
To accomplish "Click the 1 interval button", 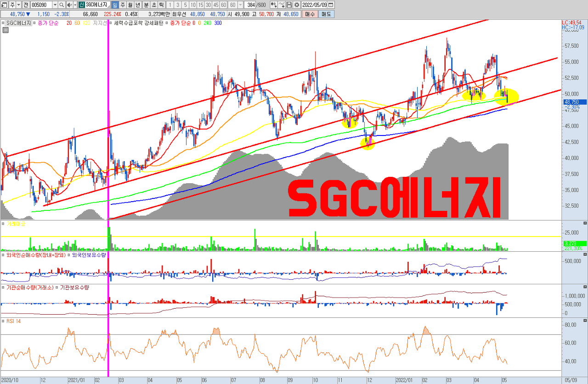I will coord(170,5).
